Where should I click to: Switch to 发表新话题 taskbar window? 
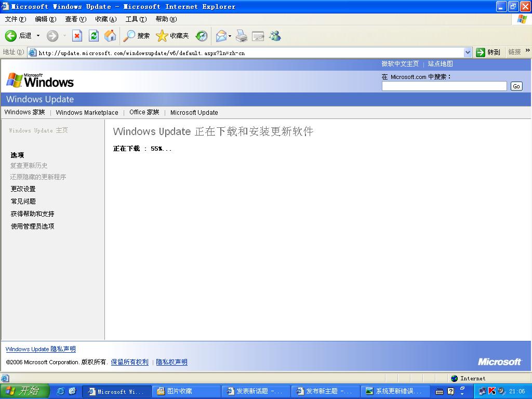point(257,392)
